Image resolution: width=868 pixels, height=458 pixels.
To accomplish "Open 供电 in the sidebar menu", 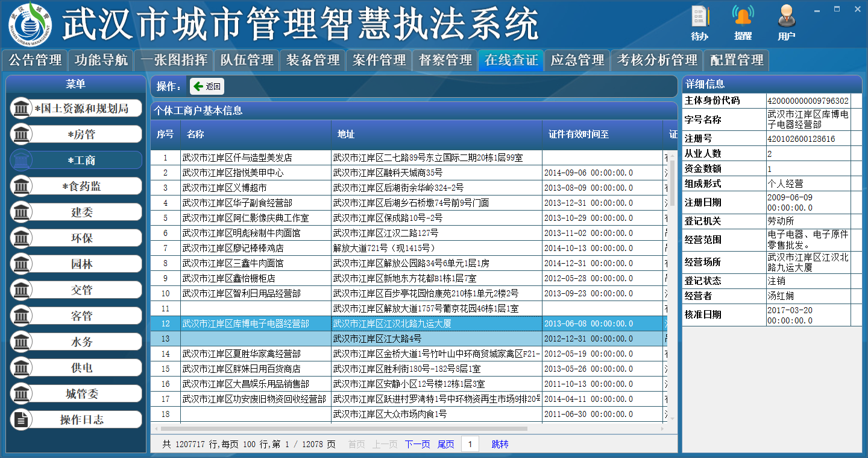I will click(77, 368).
